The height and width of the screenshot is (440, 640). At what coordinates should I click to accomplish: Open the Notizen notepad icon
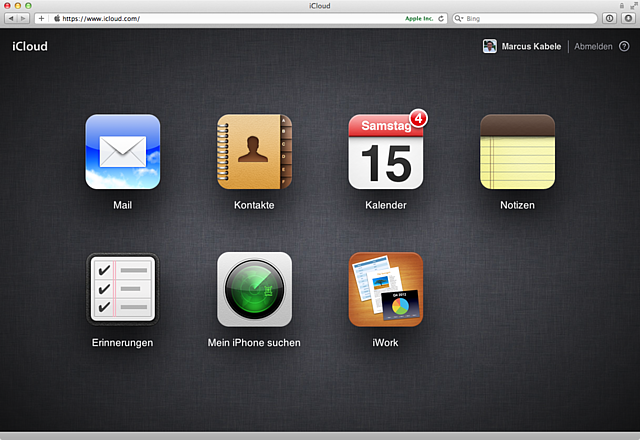point(518,152)
